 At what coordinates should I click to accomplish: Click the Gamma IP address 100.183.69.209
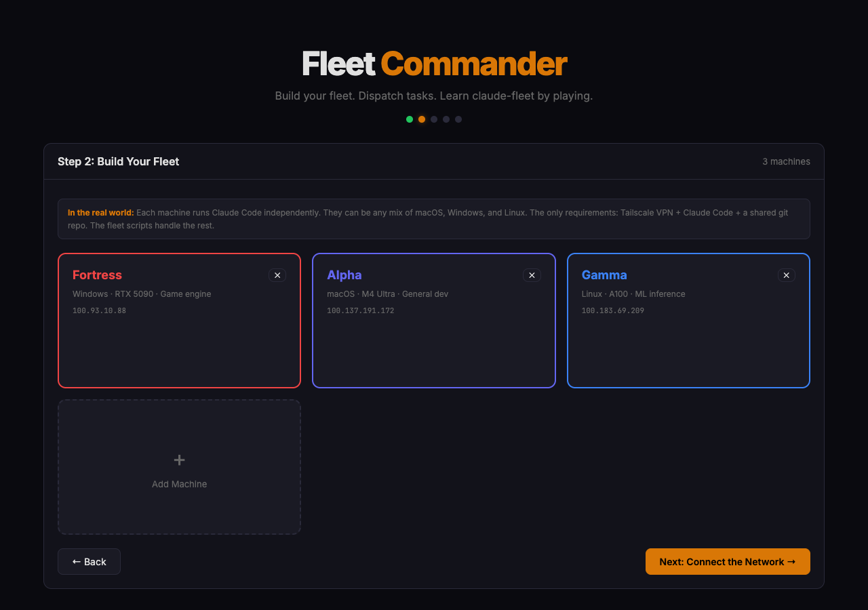click(x=612, y=310)
